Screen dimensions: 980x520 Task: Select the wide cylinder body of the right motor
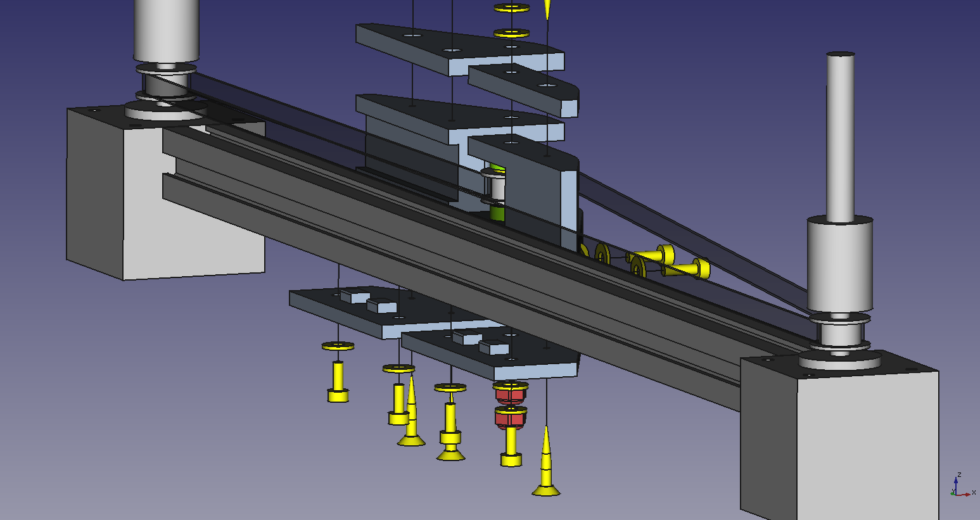pos(840,264)
